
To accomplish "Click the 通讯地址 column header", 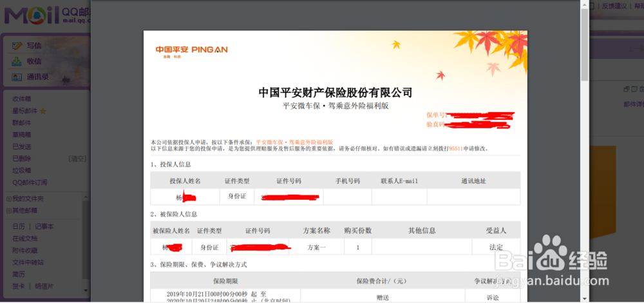I will (x=473, y=181).
